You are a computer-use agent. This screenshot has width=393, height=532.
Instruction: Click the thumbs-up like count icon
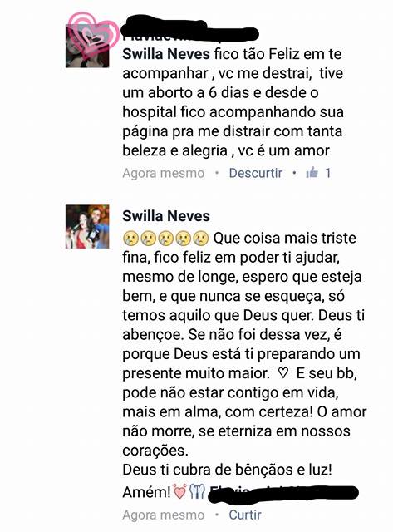pyautogui.click(x=312, y=173)
